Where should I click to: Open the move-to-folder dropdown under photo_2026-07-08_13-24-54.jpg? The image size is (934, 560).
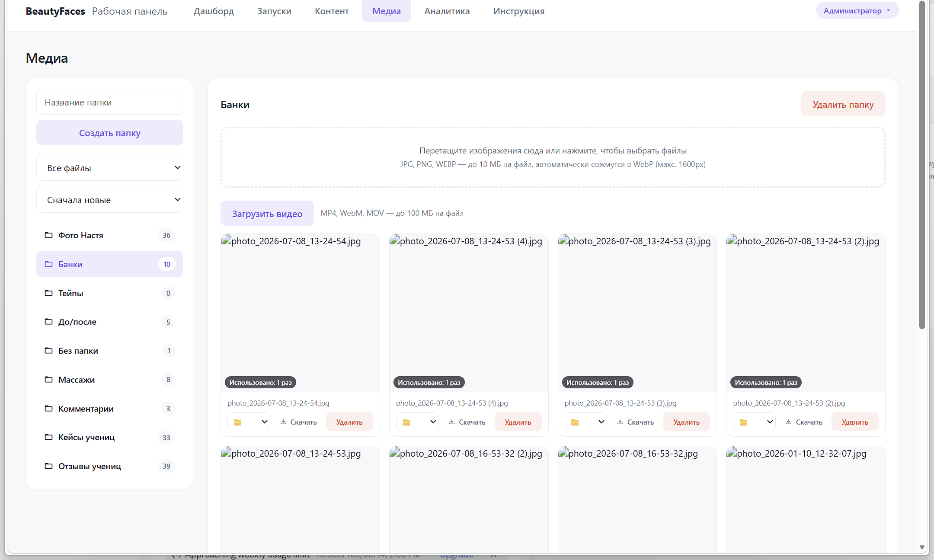coord(249,422)
